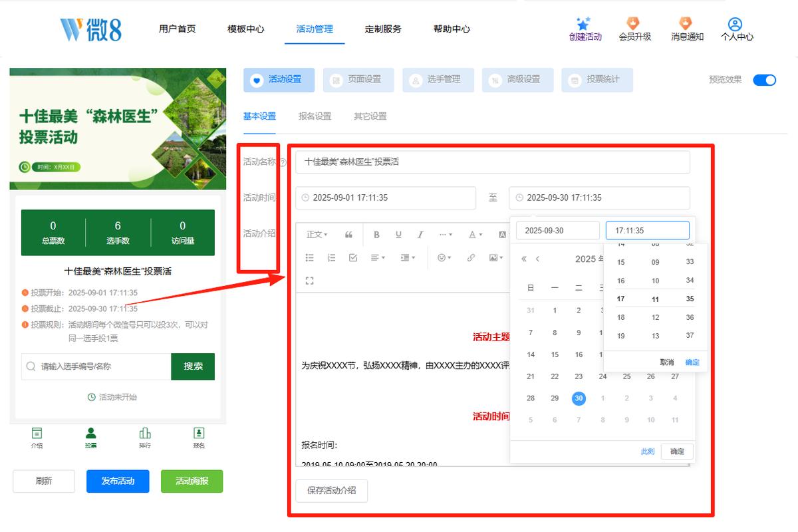Viewport: 798px width, 532px height.
Task: Toggle fullscreen editor mode
Action: pos(309,281)
